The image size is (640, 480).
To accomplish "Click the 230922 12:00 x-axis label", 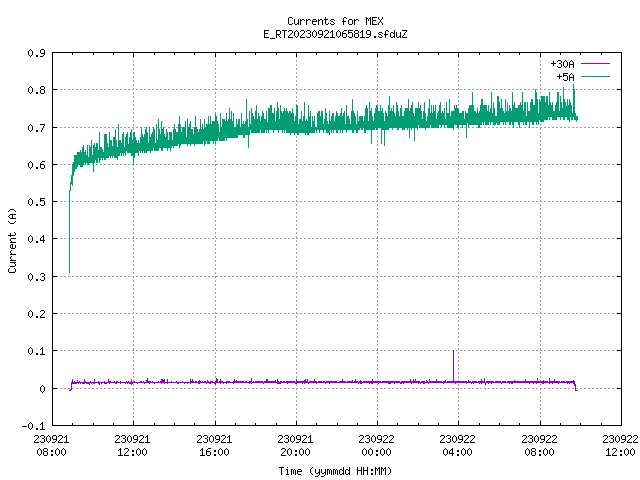I will click(x=620, y=446).
